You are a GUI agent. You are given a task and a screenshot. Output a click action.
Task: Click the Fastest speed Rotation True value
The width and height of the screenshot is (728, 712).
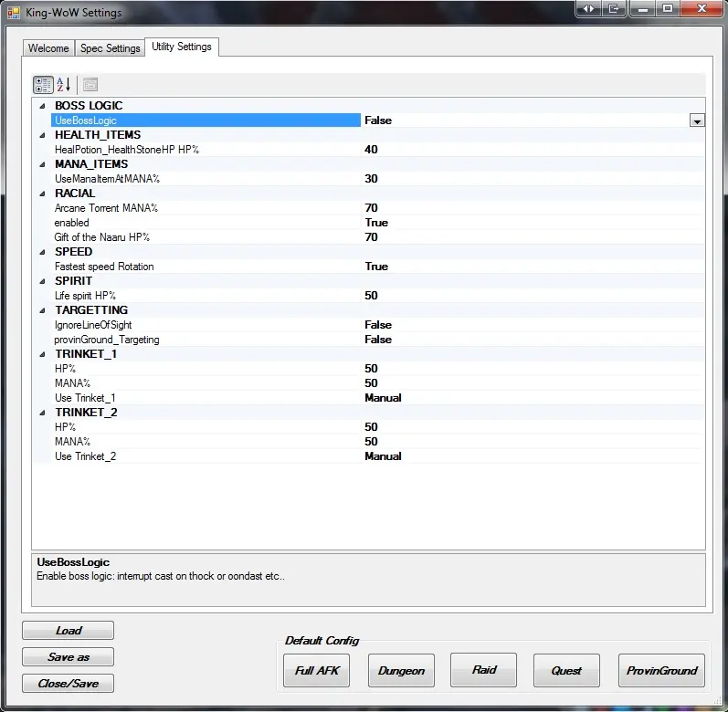(x=376, y=267)
